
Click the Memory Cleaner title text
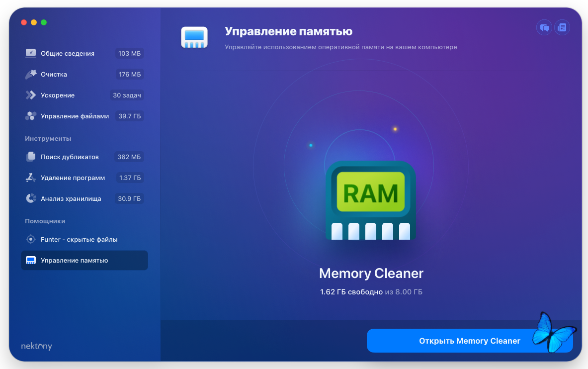(x=371, y=274)
